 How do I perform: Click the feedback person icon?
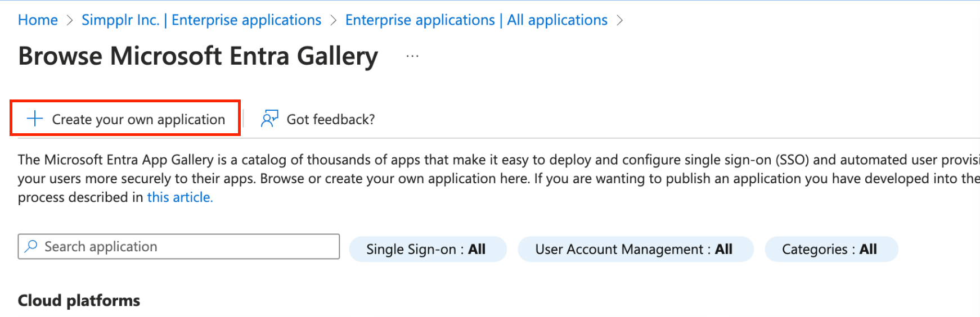(269, 119)
